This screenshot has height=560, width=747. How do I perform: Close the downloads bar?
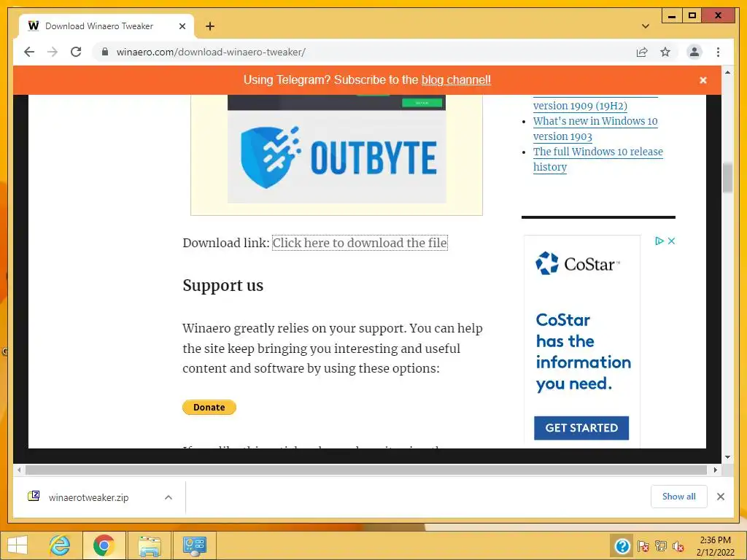720,497
